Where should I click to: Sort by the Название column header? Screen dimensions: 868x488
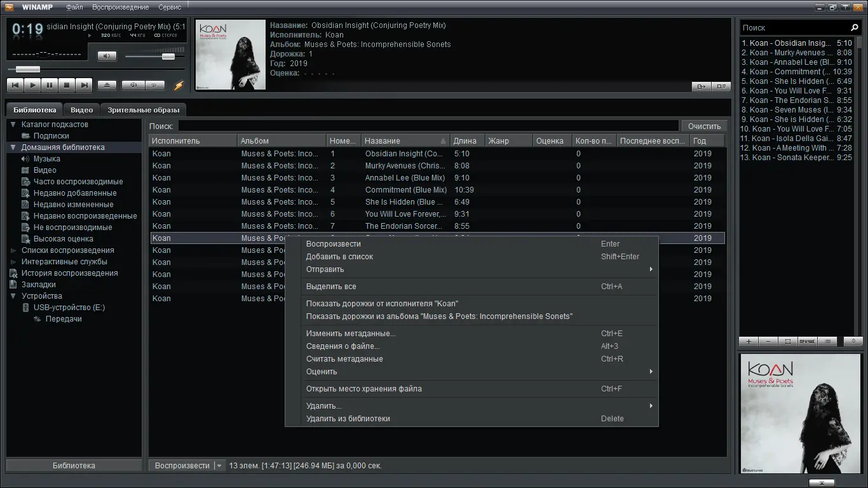click(406, 141)
